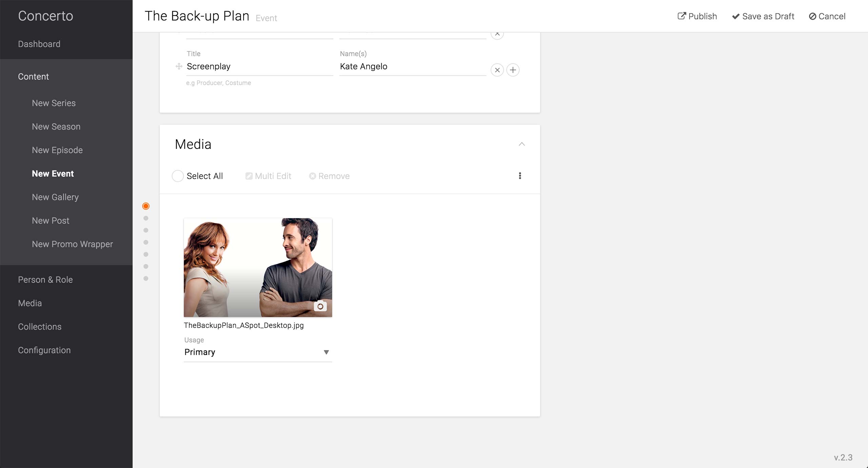Save the event as draft

click(763, 16)
